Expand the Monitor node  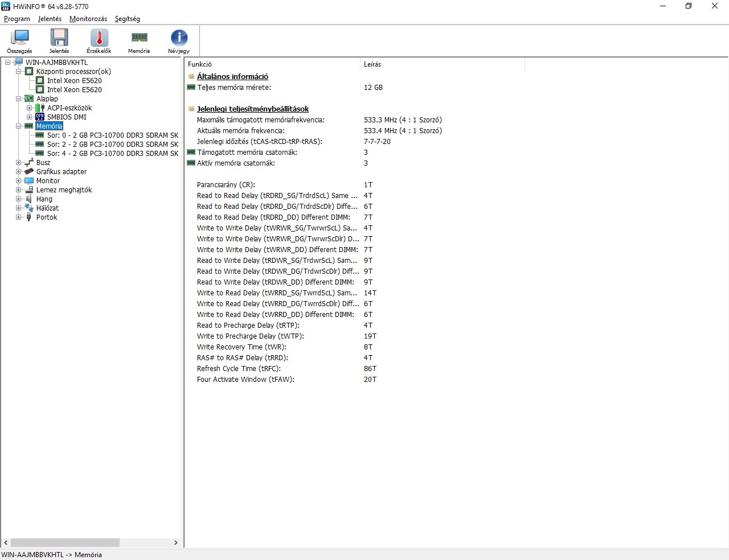tap(18, 180)
